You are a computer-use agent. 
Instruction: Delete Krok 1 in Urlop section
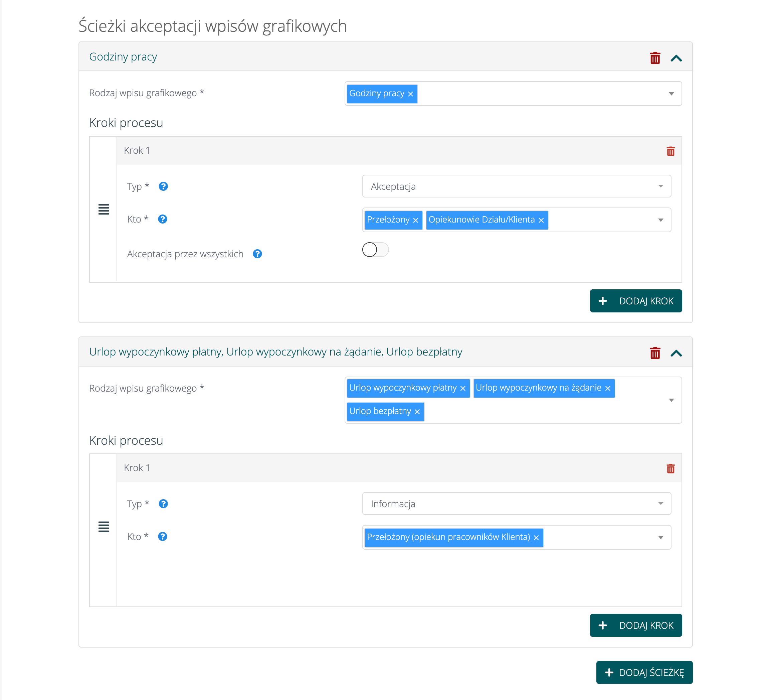pyautogui.click(x=670, y=468)
